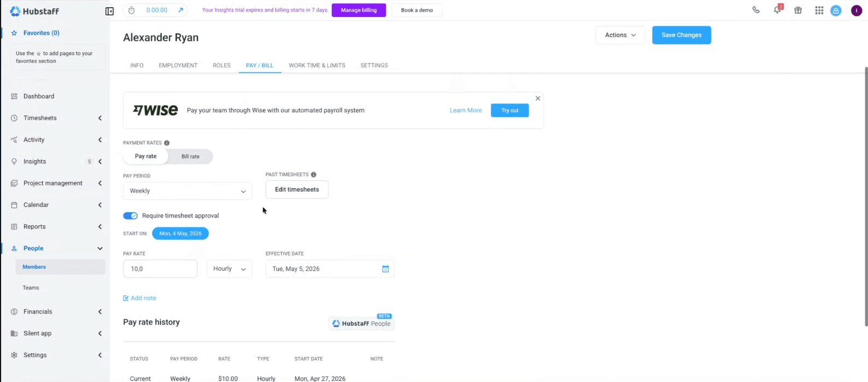Click the Insights lightbulb icon
Image resolution: width=868 pixels, height=382 pixels.
[14, 162]
